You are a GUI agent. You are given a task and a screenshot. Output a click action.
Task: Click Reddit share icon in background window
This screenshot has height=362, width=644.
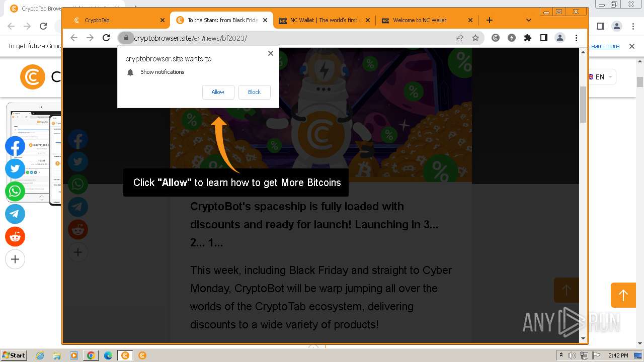15,237
